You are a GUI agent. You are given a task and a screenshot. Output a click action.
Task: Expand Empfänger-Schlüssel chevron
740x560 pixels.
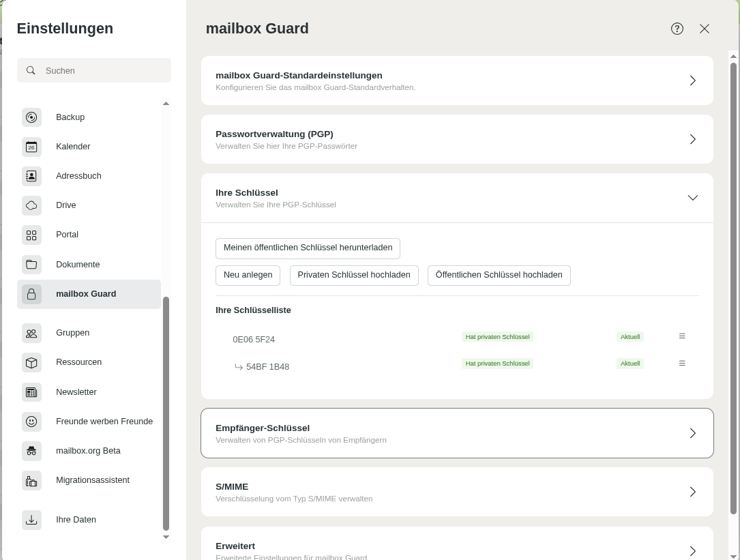693,433
